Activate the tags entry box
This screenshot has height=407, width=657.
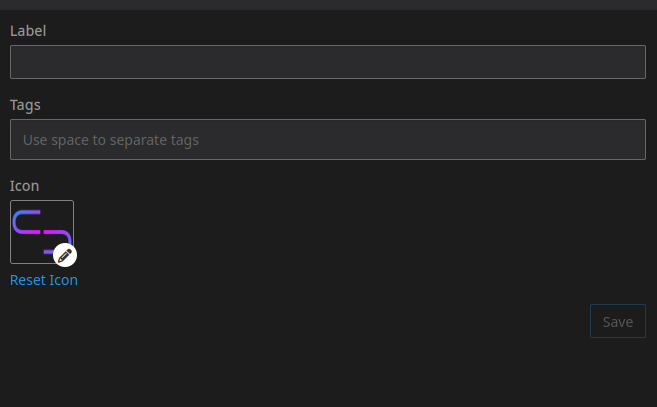327,140
